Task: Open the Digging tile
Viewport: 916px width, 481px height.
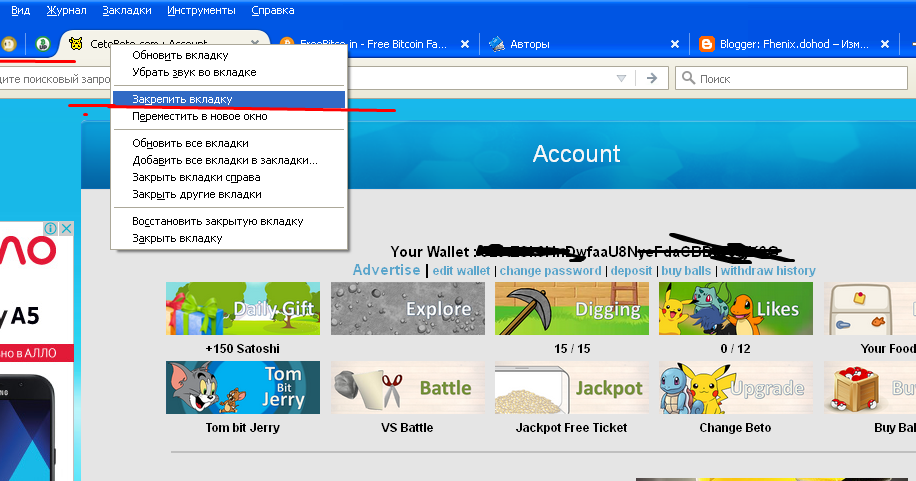Action: point(572,309)
